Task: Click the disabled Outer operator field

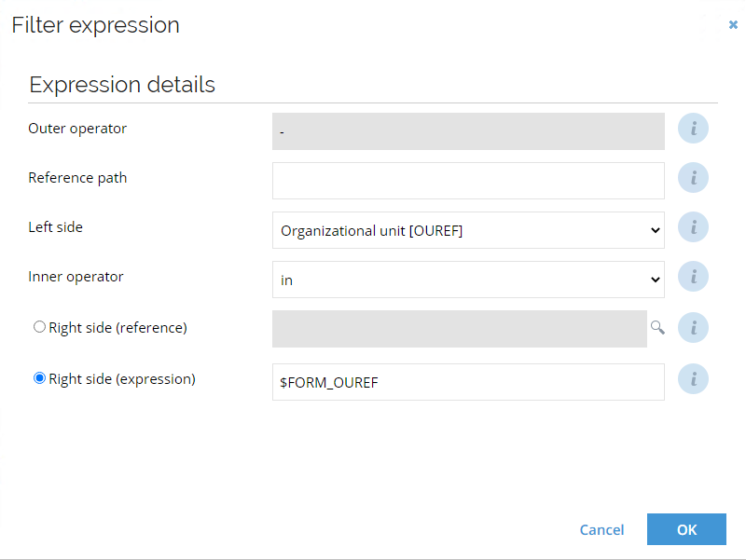Action: tap(468, 131)
